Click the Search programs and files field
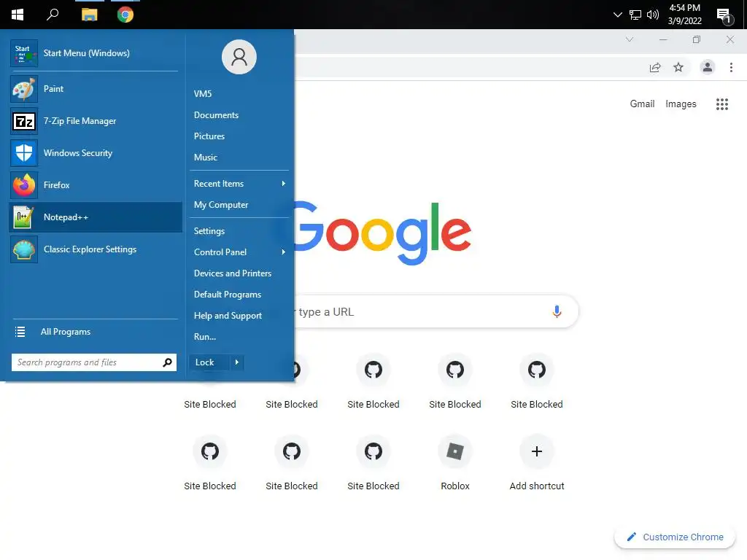 tap(94, 362)
